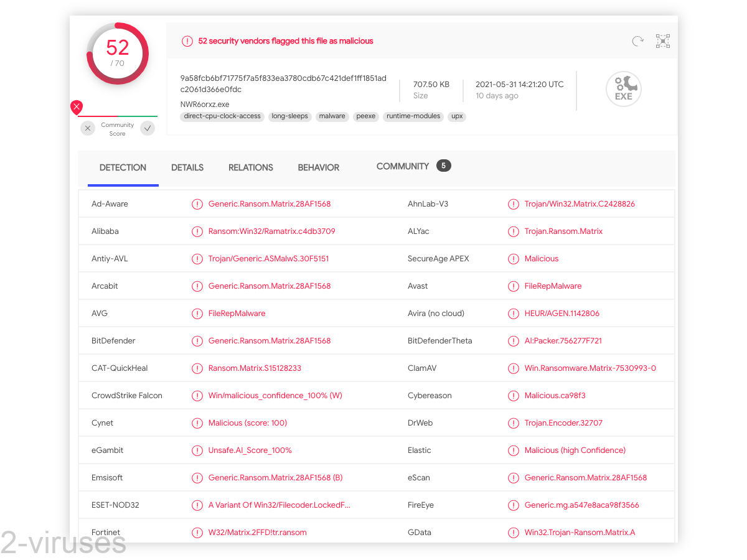Click warning icon in Avira row
The image size is (747, 560).
514,314
